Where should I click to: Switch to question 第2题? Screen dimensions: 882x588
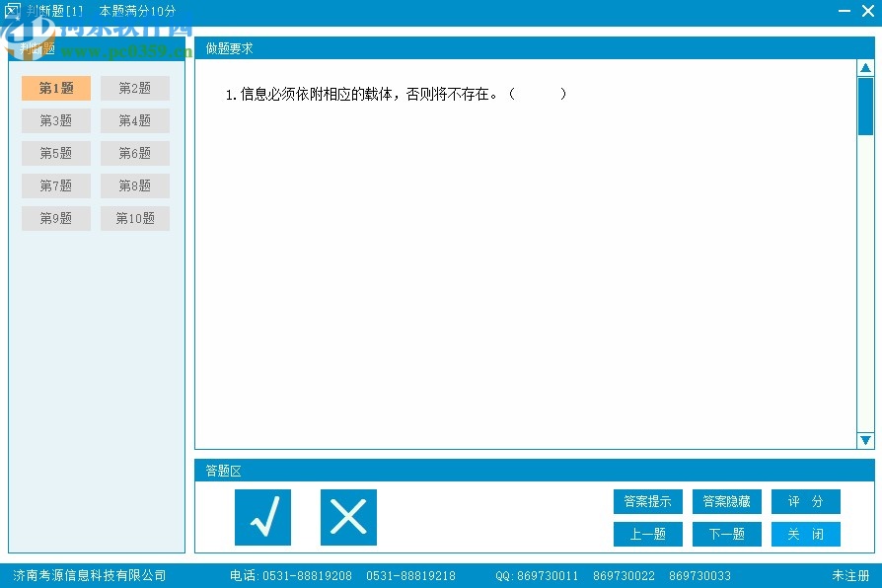(134, 88)
